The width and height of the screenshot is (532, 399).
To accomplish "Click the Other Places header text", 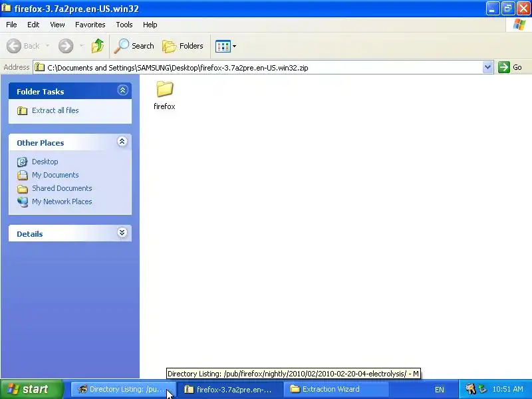I will [41, 143].
